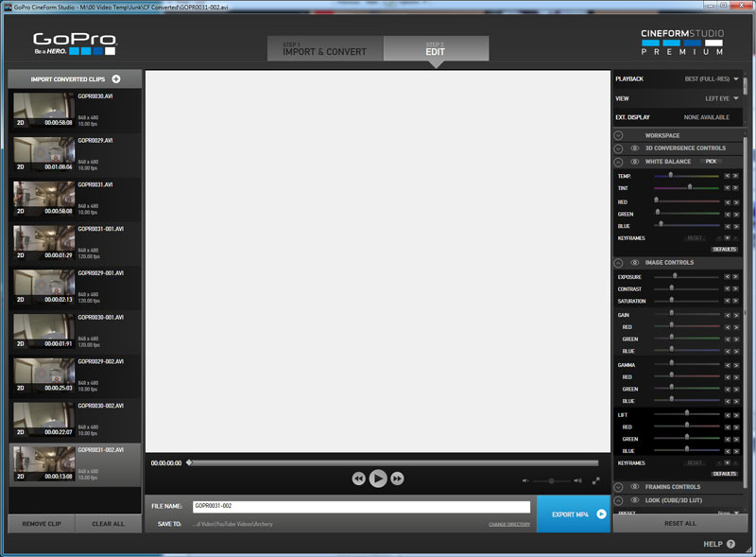The height and width of the screenshot is (557, 756).
Task: Expand the Framing Controls section
Action: (x=619, y=487)
